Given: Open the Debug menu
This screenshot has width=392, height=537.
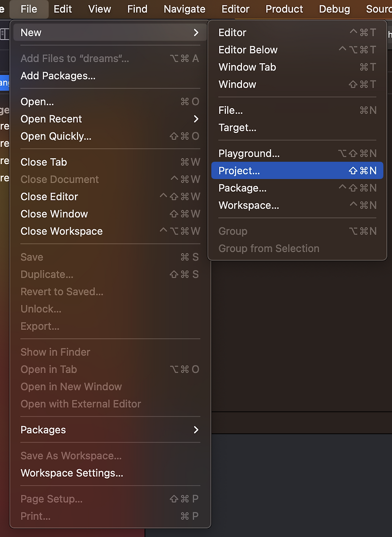Looking at the screenshot, I should (334, 9).
